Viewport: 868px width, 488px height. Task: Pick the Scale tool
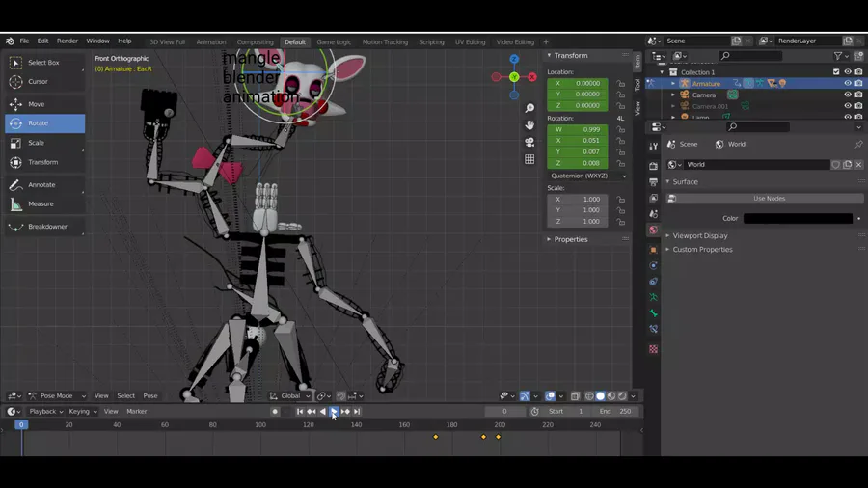tap(44, 143)
